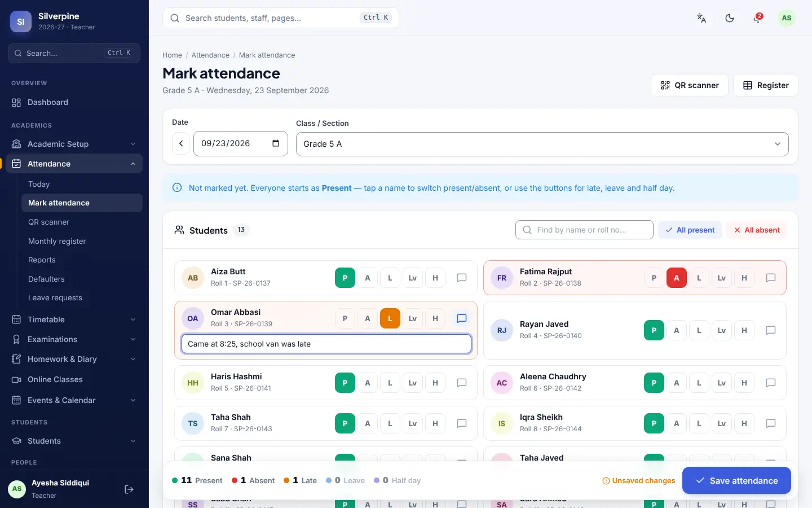This screenshot has width=812, height=508.
Task: Add a note for Haris Hashmi
Action: pyautogui.click(x=462, y=383)
